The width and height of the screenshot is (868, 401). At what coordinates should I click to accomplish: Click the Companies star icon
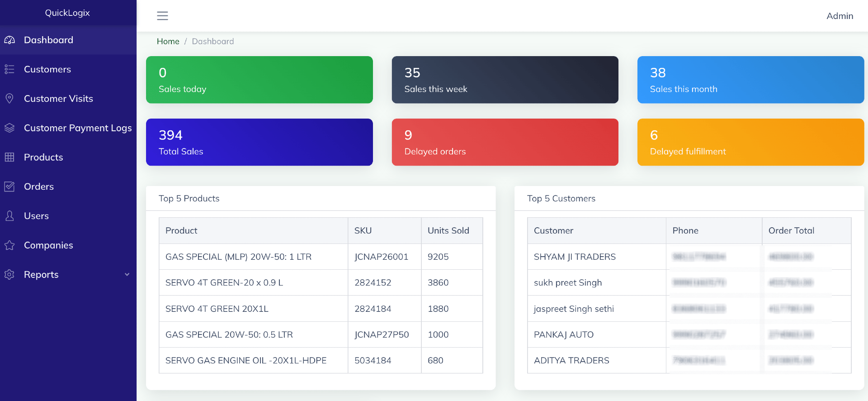coord(9,245)
